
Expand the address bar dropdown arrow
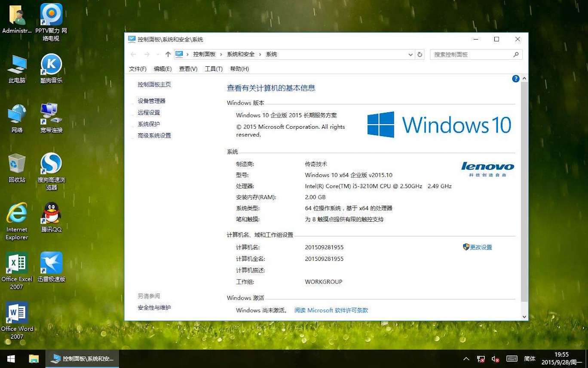tap(410, 54)
